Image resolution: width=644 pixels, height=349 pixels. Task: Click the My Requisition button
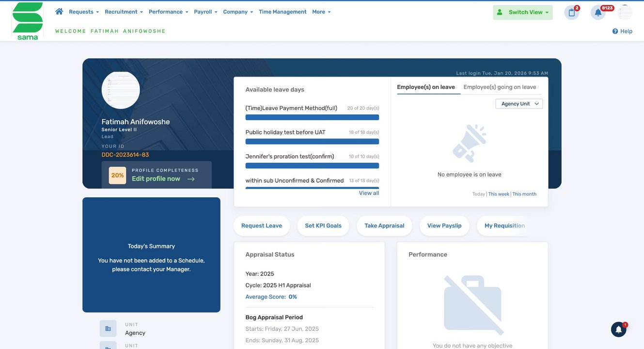click(x=504, y=226)
